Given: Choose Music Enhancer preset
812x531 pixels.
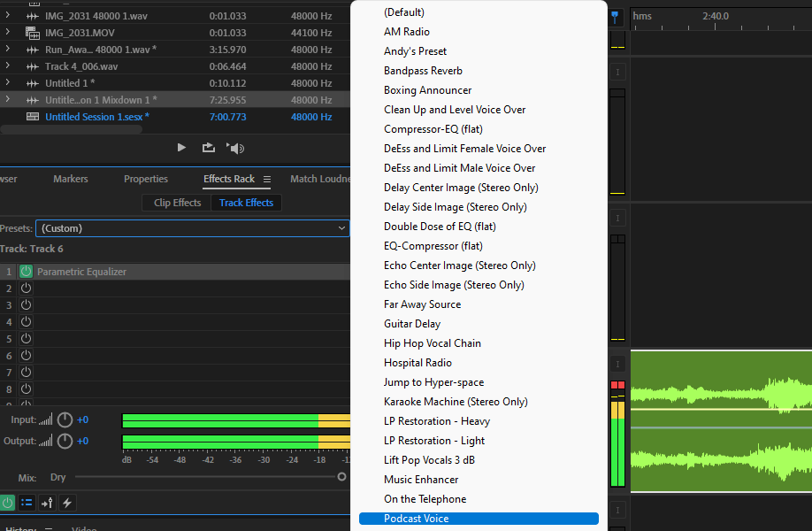Looking at the screenshot, I should [421, 480].
